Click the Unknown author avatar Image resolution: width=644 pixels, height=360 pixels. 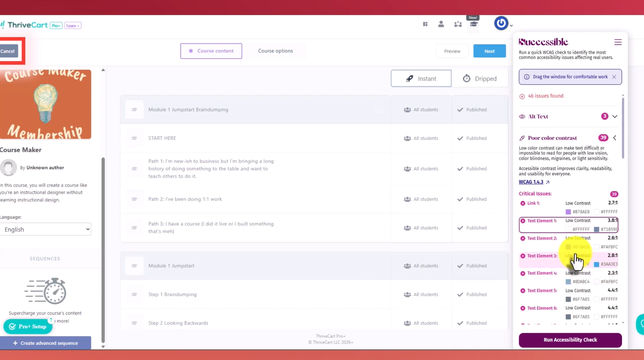(x=8, y=168)
